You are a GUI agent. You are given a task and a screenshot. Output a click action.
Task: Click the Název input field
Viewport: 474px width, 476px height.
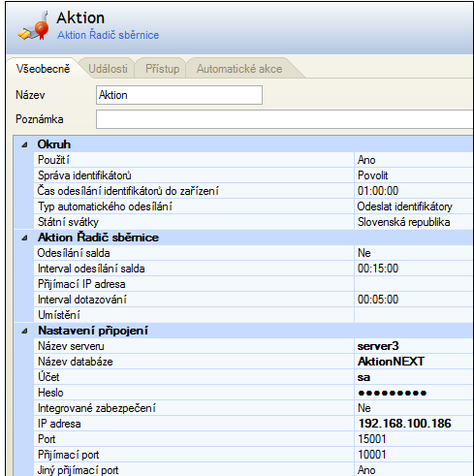pos(179,95)
